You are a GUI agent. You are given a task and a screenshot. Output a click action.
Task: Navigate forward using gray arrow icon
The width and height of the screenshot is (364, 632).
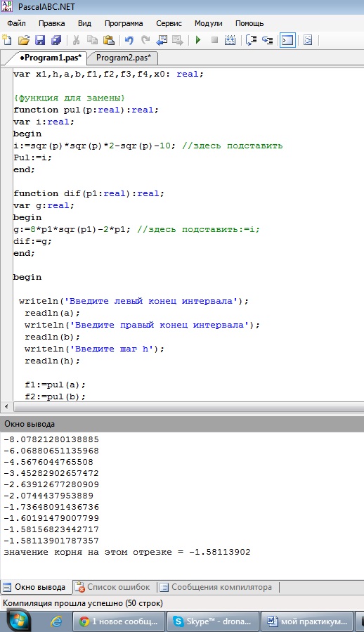(x=177, y=40)
